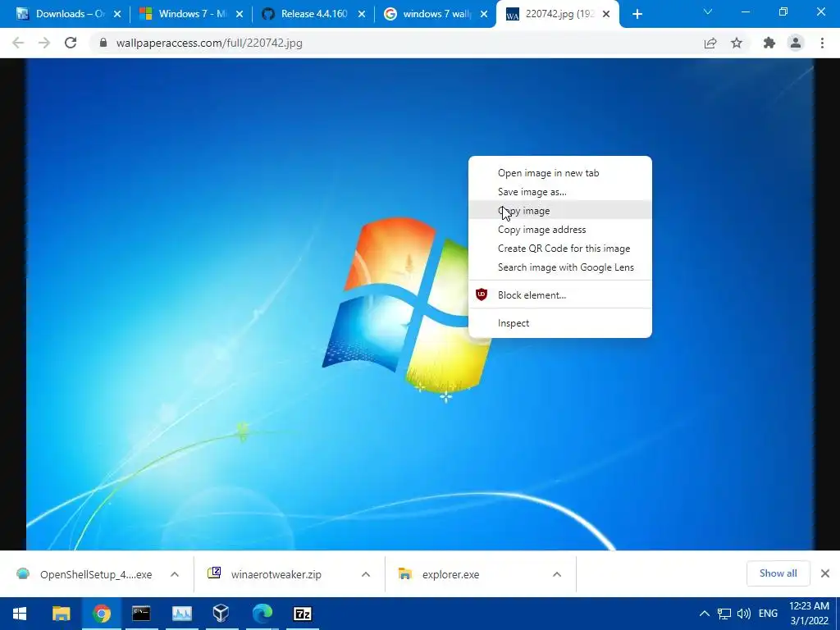Open Command Prompt from taskbar
The image size is (840, 630).
pyautogui.click(x=141, y=614)
